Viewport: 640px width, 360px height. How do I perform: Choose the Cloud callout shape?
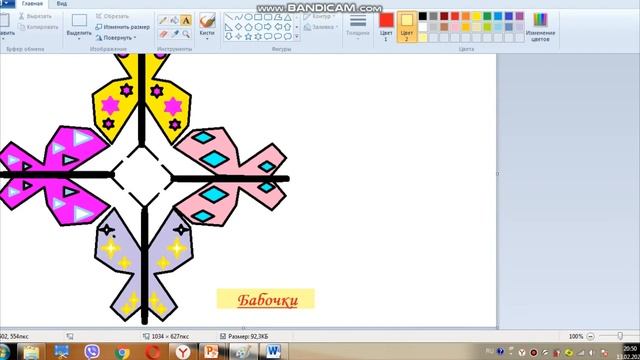288,37
